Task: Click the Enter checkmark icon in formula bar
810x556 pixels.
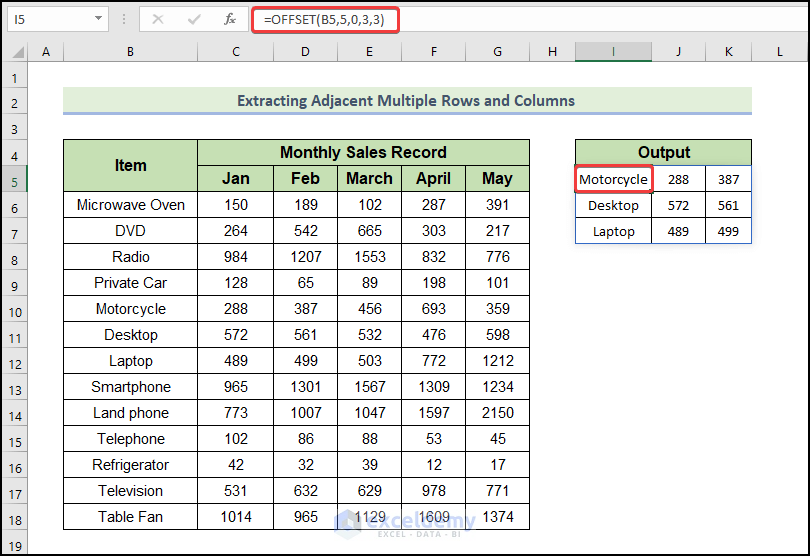Action: coord(194,19)
